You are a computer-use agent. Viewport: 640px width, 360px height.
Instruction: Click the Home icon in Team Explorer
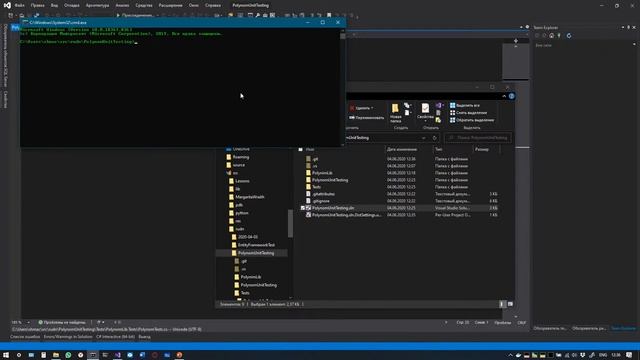pos(551,36)
